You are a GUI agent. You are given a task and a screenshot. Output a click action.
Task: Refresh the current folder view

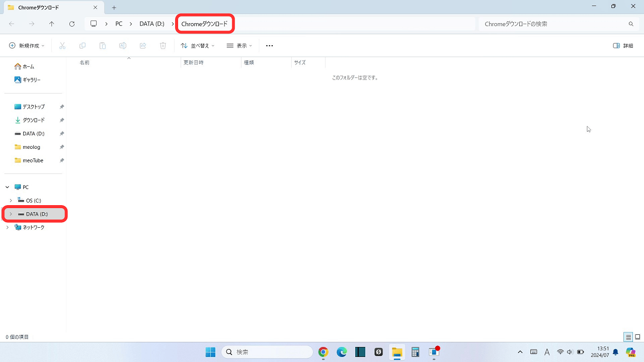72,24
